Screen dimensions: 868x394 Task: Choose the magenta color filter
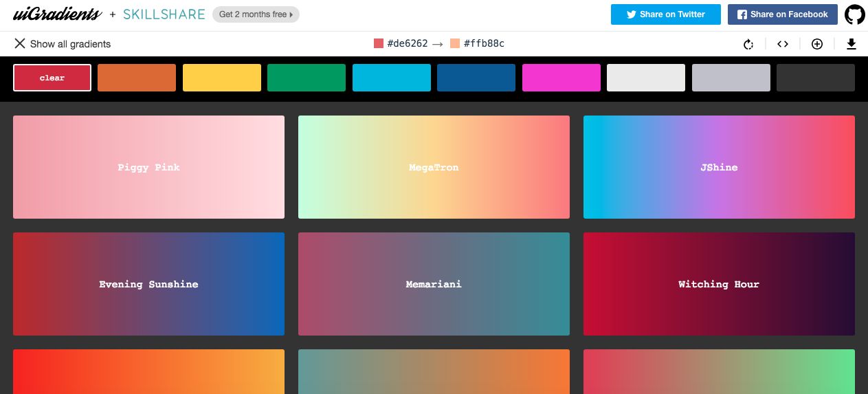coord(561,78)
